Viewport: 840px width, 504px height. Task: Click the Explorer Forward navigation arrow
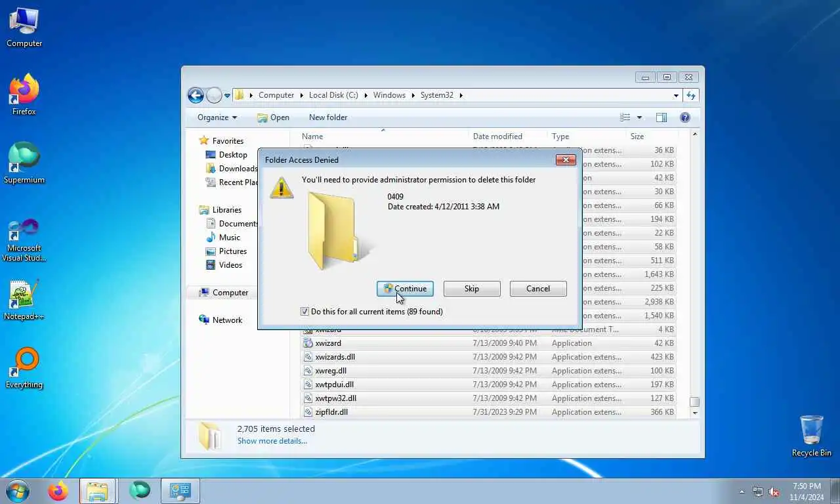pyautogui.click(x=214, y=95)
